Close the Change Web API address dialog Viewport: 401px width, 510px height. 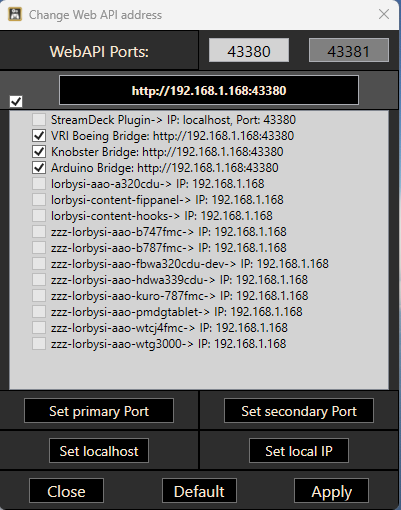pyautogui.click(x=384, y=14)
